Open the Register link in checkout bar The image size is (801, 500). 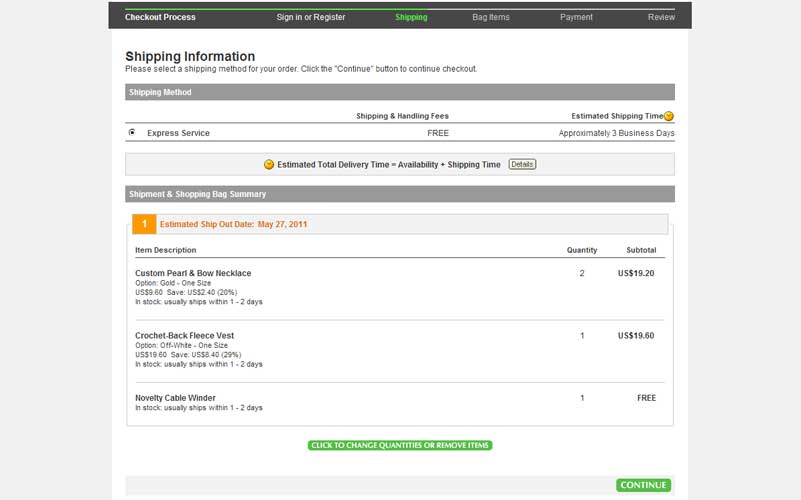[329, 17]
